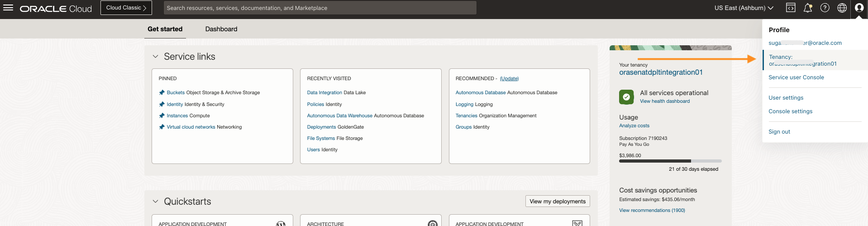Click the Oracle Cloud logo

pyautogui.click(x=56, y=9)
